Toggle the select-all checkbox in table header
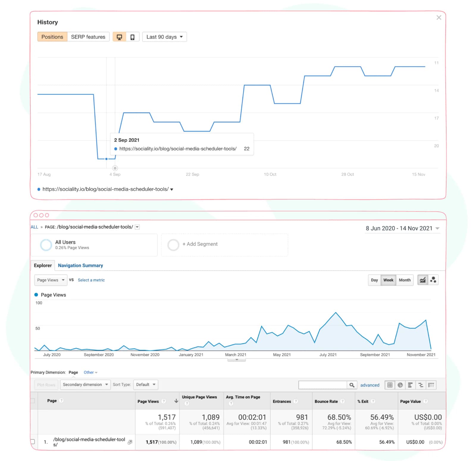 (x=32, y=401)
